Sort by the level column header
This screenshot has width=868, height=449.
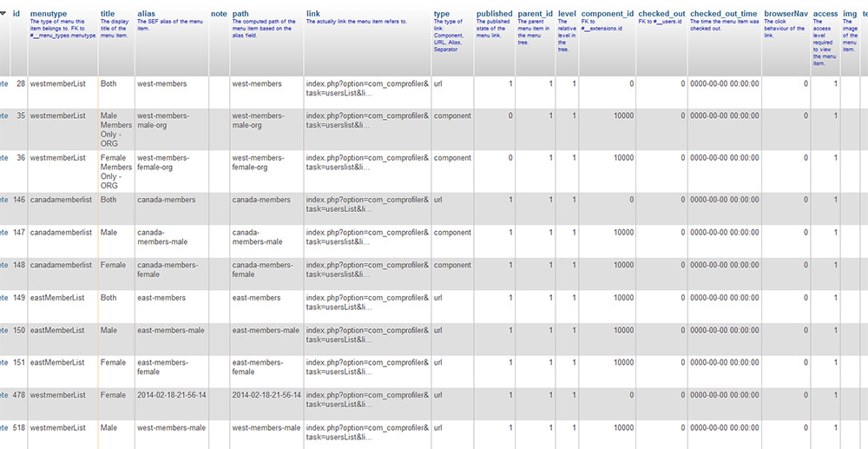567,14
